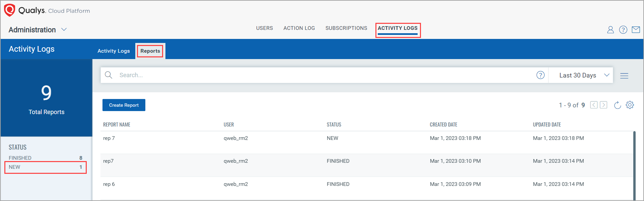Image resolution: width=644 pixels, height=201 pixels.
Task: Select the 'rep 6' report name
Action: coord(109,184)
